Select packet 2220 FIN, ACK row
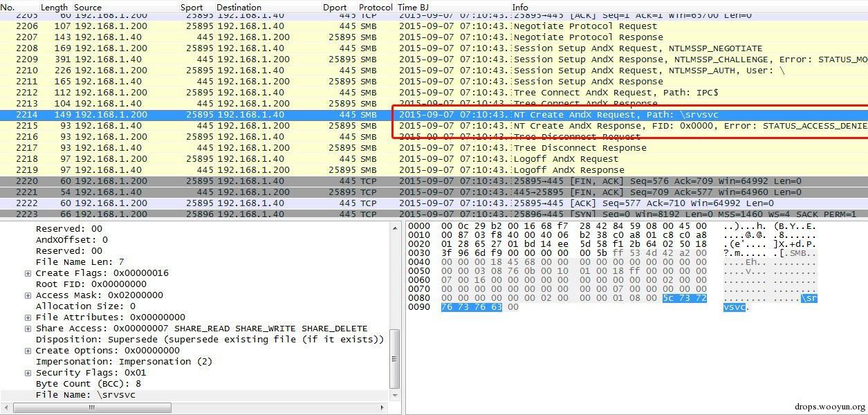 tap(277, 181)
